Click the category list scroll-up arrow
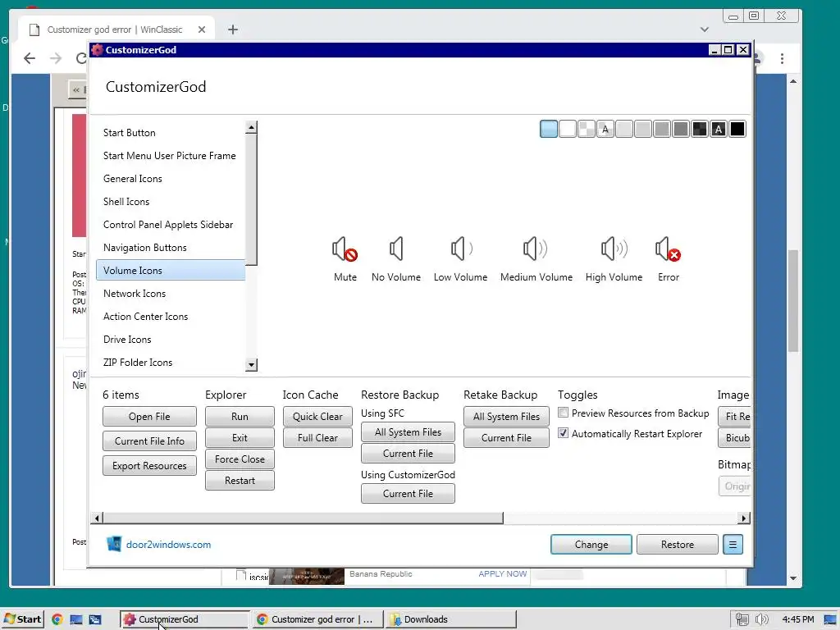840x630 pixels. click(251, 127)
